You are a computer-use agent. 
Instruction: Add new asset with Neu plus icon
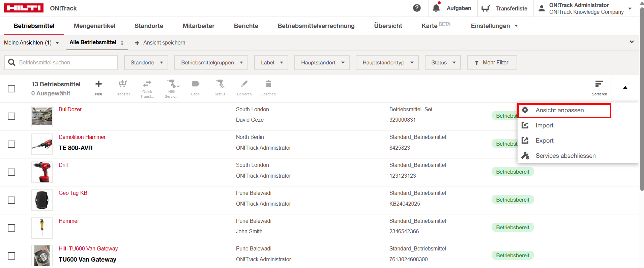(99, 84)
